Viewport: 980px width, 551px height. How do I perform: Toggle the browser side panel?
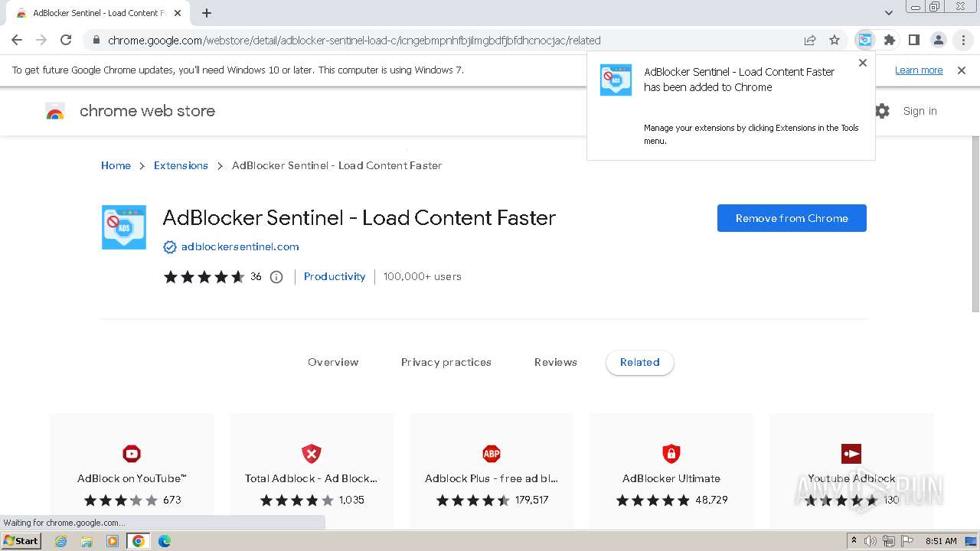pyautogui.click(x=913, y=41)
